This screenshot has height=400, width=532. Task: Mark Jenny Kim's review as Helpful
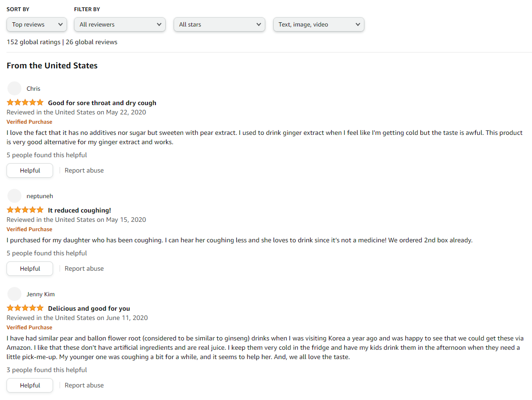point(30,386)
